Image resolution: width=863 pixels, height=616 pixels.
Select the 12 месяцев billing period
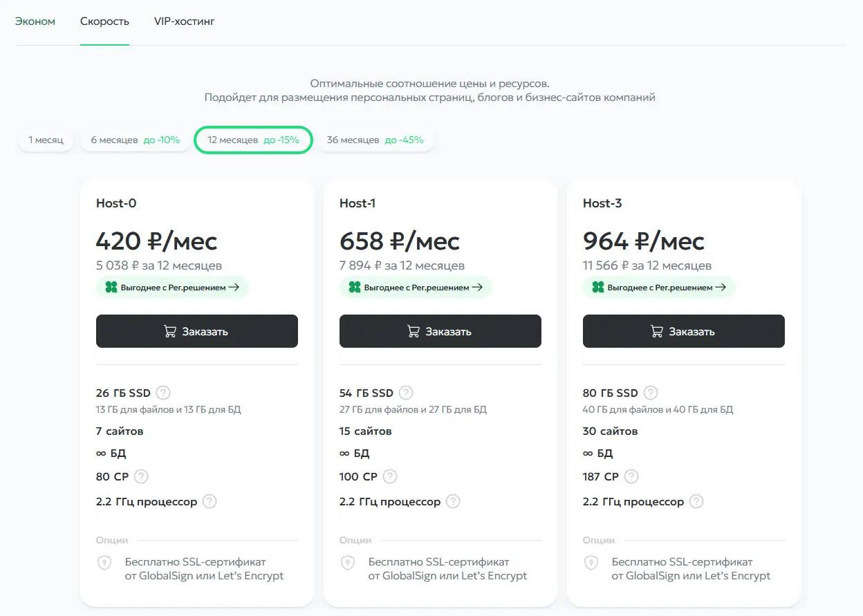coord(254,140)
